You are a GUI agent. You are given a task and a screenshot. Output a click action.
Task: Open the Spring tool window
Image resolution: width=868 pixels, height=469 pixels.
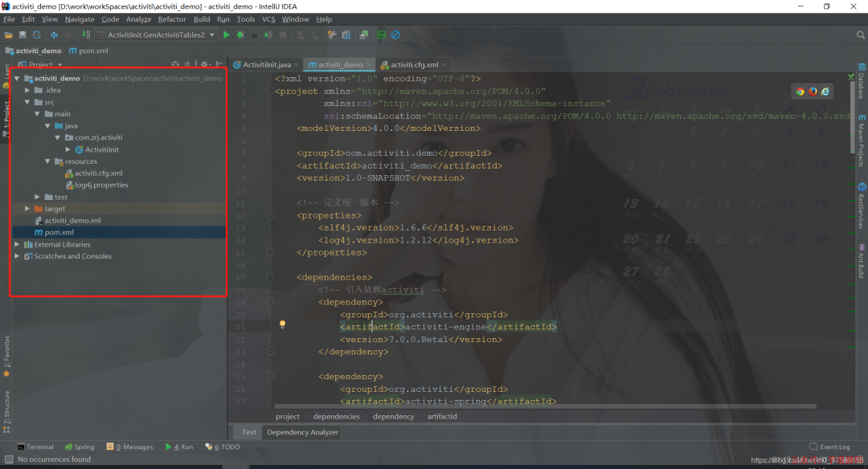click(x=79, y=447)
